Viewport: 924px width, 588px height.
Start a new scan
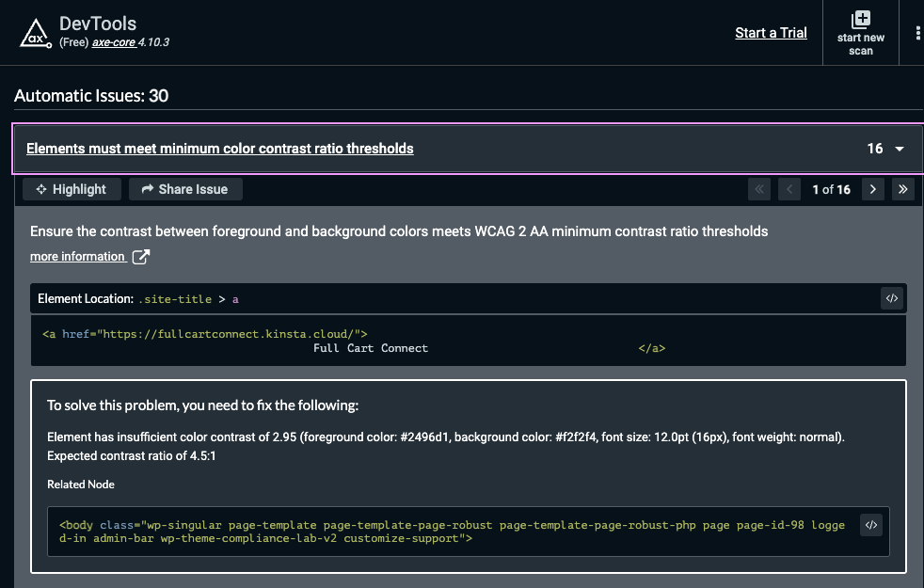tap(860, 33)
